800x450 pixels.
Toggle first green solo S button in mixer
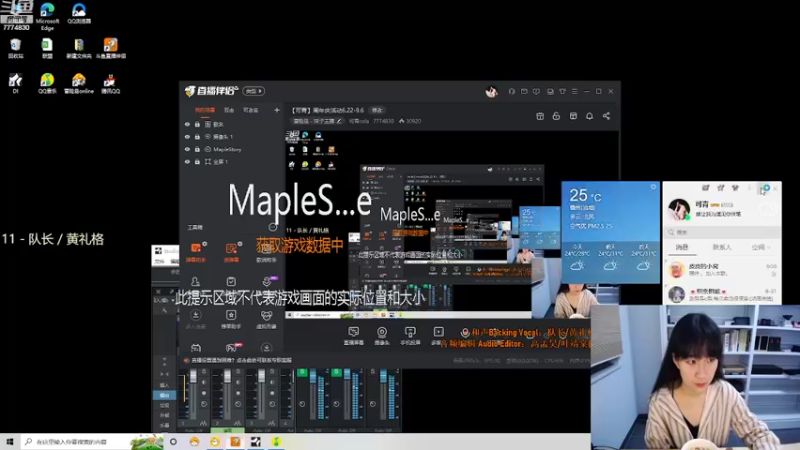302,372
